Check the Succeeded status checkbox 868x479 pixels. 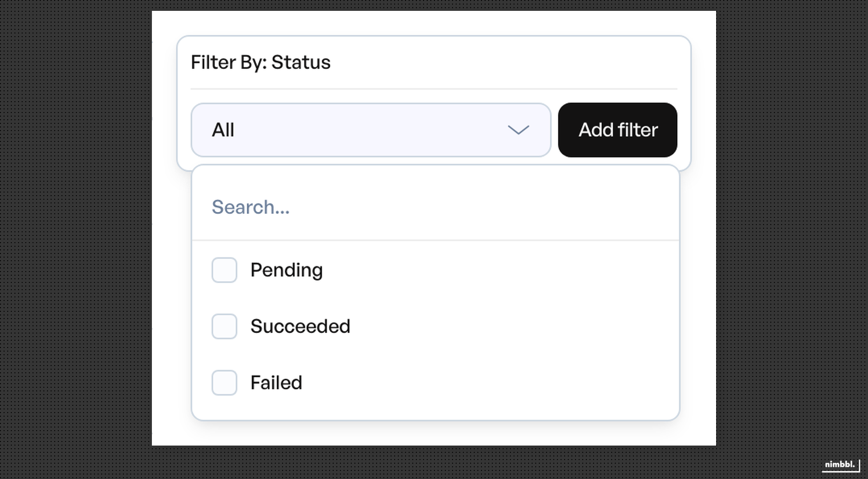224,326
